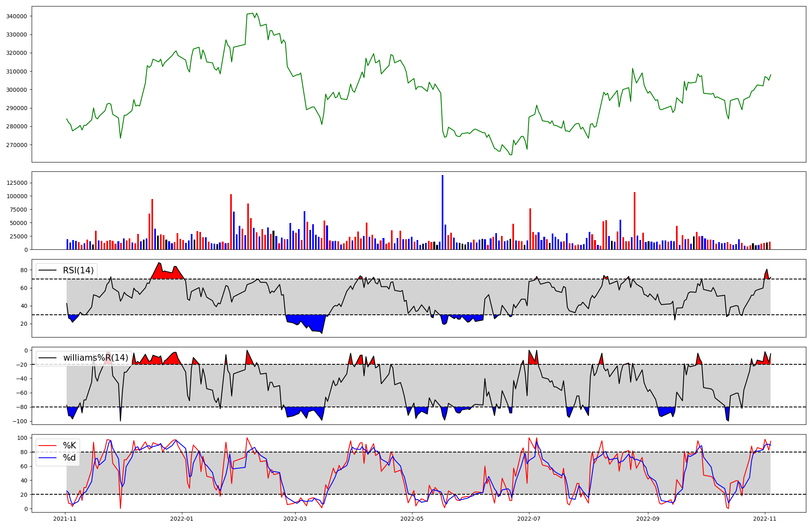Screen dimensions: 812x528
Task: Click the 2022-07 x-axis date label
Action: (x=529, y=519)
